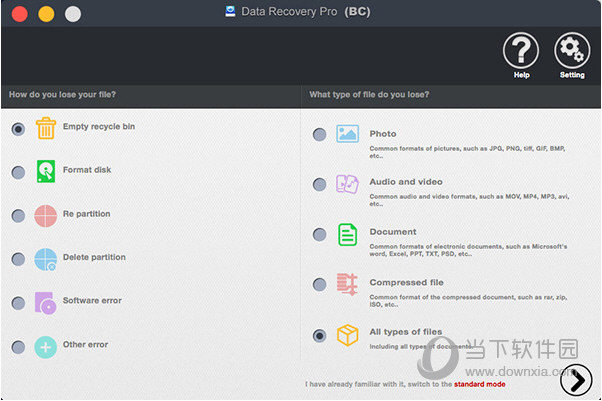Viewport: 602px width, 401px height.
Task: Select the Photo radio button
Action: point(319,134)
